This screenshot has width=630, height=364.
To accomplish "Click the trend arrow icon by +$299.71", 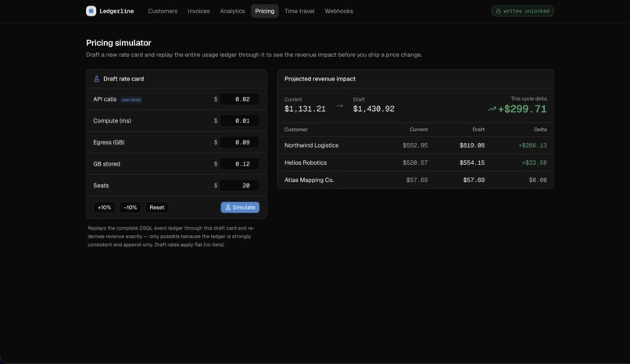I will [x=492, y=109].
